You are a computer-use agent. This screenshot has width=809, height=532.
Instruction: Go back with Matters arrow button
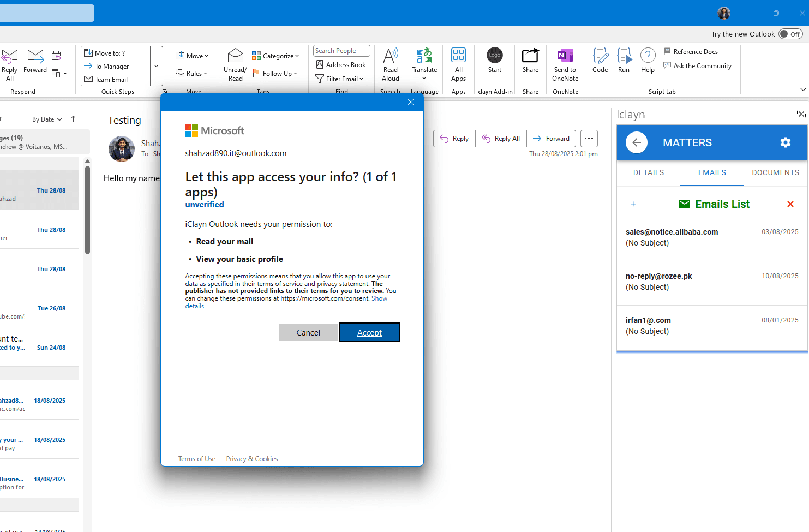point(636,142)
